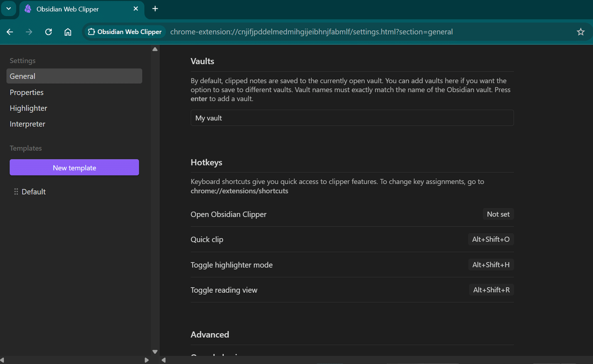Click the Hotkeys section heading
This screenshot has width=593, height=364.
pos(207,163)
